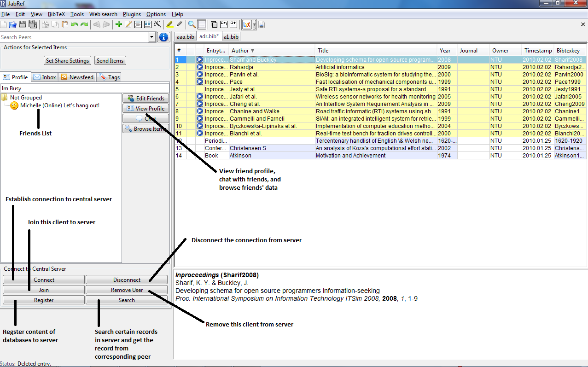Collapse the Not Grouped folder
The image size is (588, 367).
5,98
